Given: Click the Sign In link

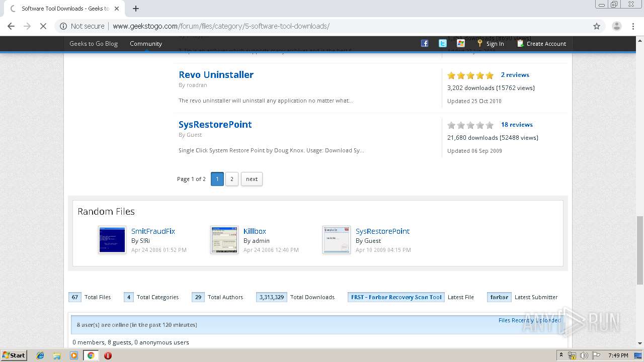Looking at the screenshot, I should coord(491,44).
